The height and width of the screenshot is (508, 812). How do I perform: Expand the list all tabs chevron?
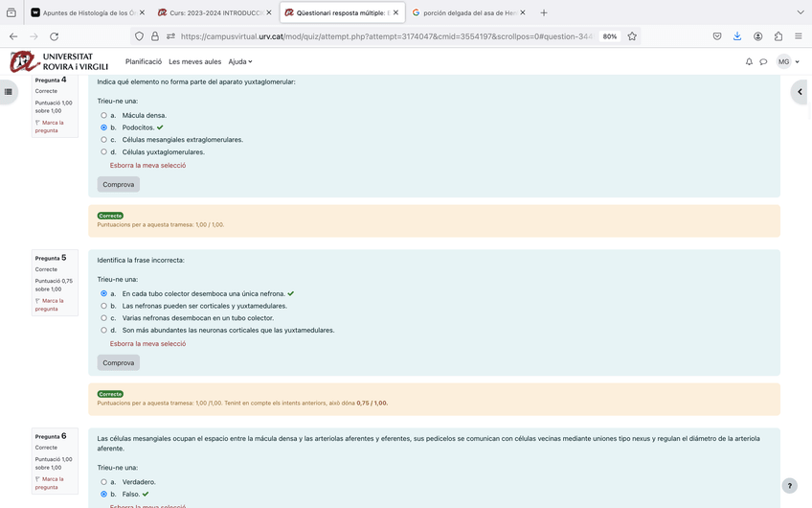pyautogui.click(x=801, y=12)
